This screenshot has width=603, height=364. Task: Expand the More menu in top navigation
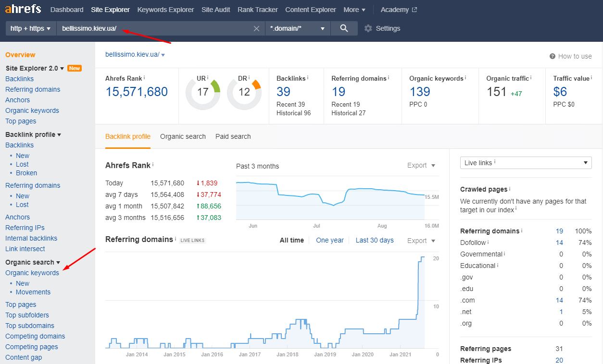pos(354,10)
